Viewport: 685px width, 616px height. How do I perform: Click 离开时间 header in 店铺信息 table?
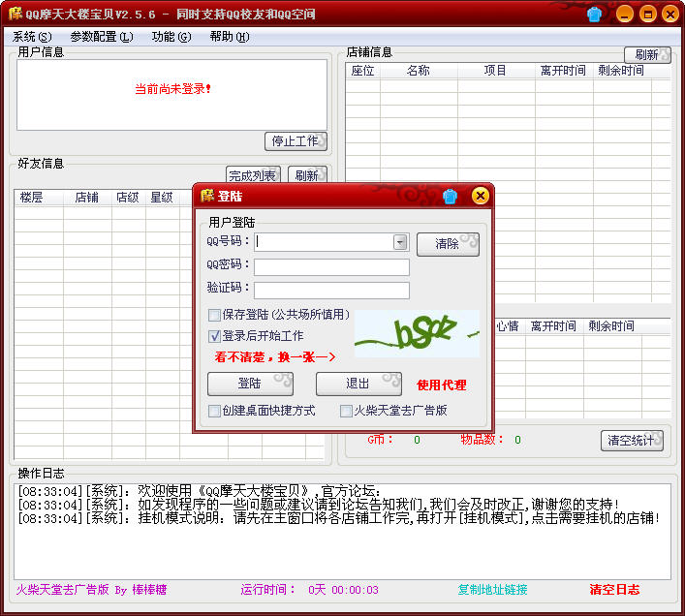point(563,71)
